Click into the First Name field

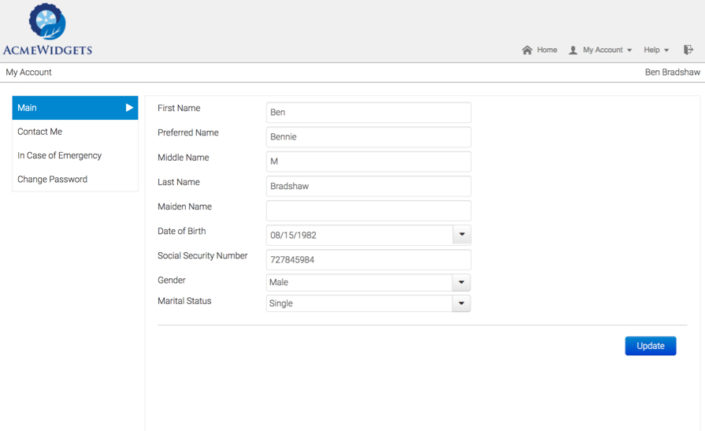367,113
